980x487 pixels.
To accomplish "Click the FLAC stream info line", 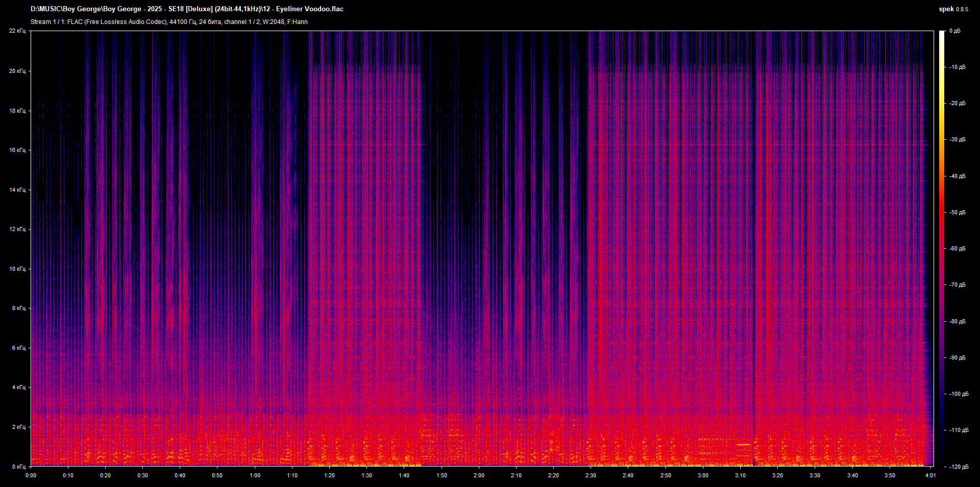I will click(x=169, y=22).
